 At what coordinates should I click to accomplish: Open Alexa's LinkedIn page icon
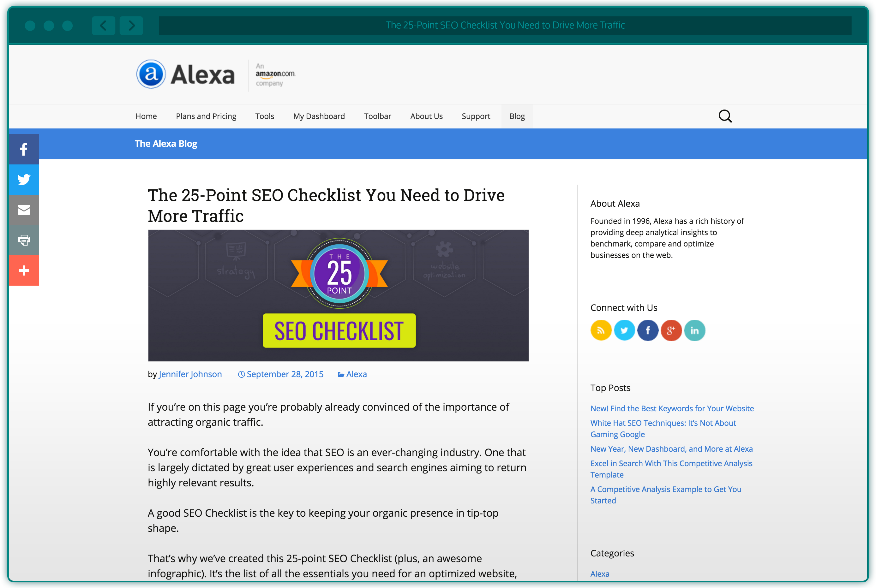click(x=694, y=330)
